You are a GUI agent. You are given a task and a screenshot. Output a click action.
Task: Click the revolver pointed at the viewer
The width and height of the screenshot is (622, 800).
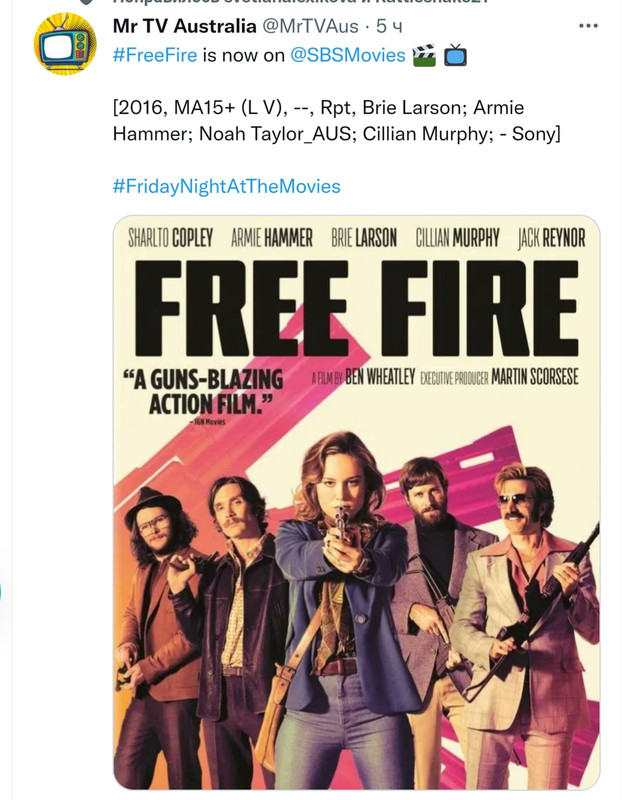click(x=341, y=526)
